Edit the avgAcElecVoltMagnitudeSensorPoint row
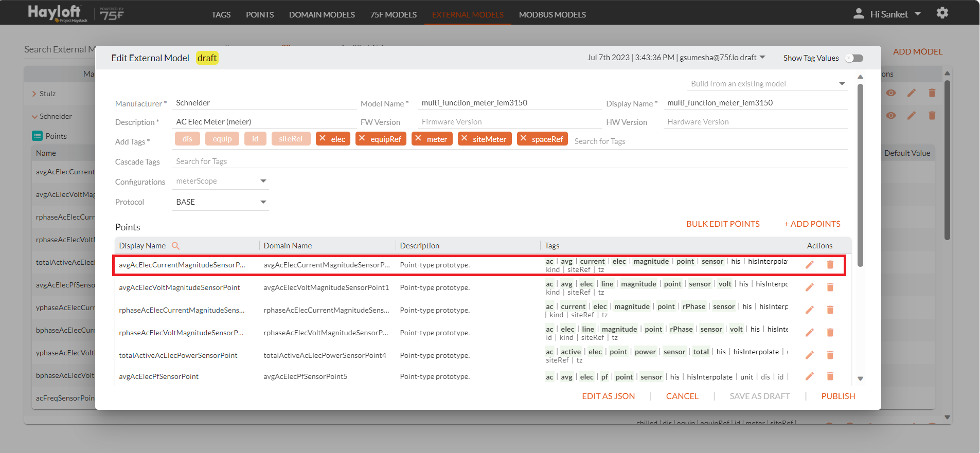The image size is (980, 453). click(x=809, y=287)
